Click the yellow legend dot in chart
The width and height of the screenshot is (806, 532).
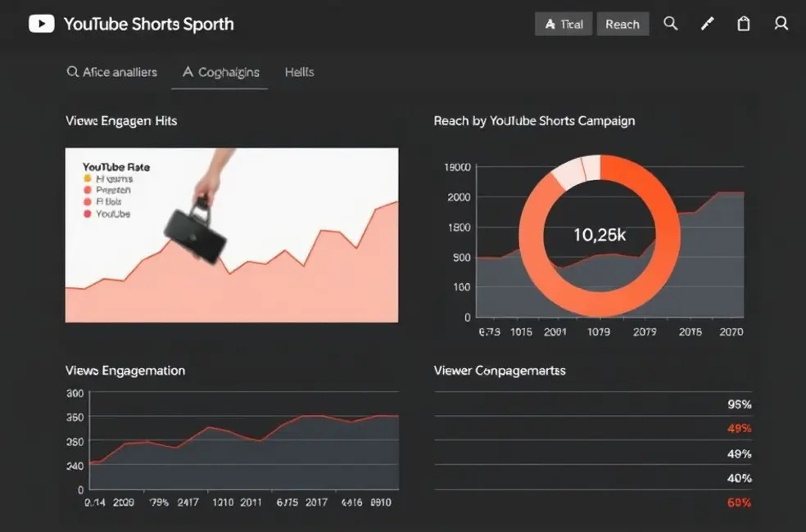coord(87,178)
